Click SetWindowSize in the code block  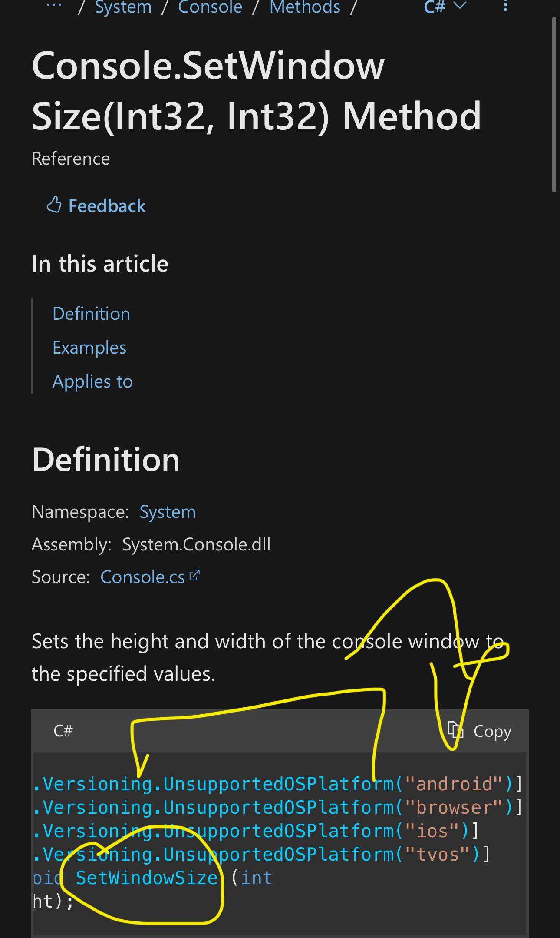(x=147, y=878)
